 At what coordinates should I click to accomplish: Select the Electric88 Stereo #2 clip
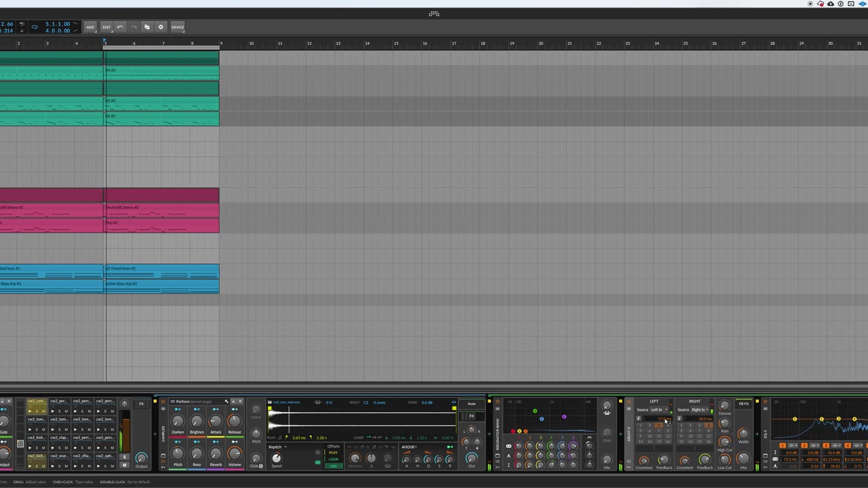point(161,209)
